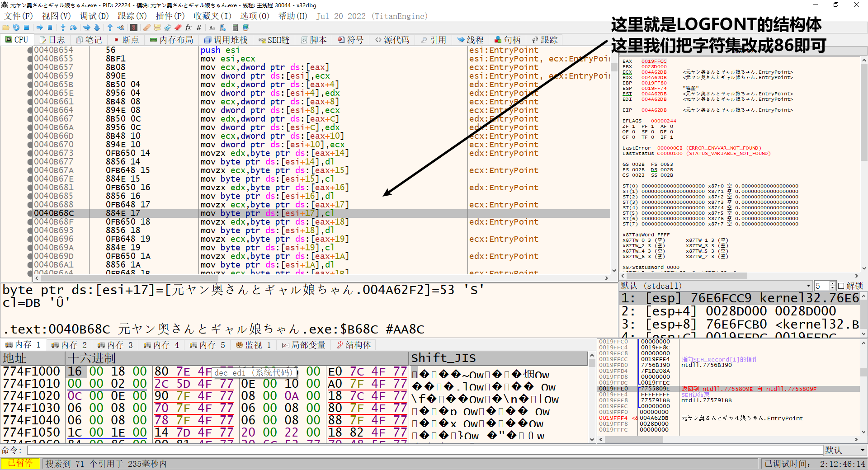Click the fx functions icon
The height and width of the screenshot is (470, 868).
[188, 28]
